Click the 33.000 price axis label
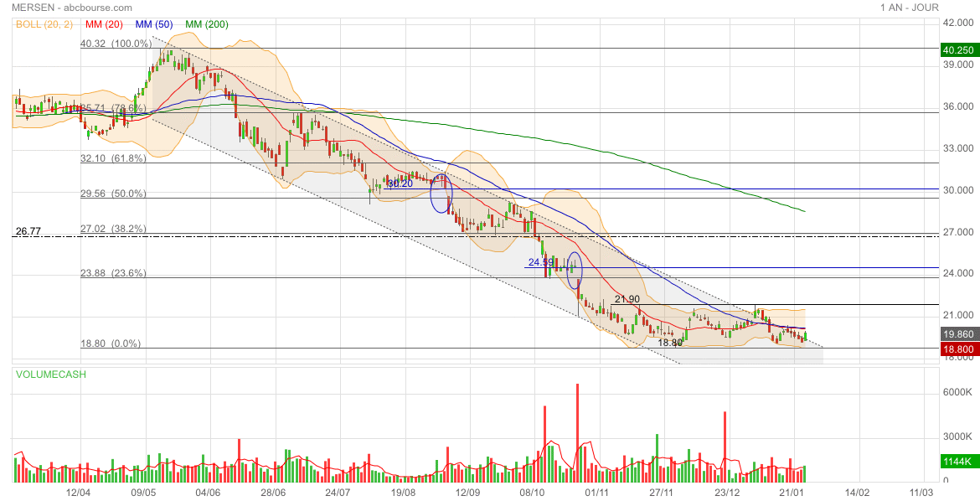The image size is (980, 501). point(959,148)
